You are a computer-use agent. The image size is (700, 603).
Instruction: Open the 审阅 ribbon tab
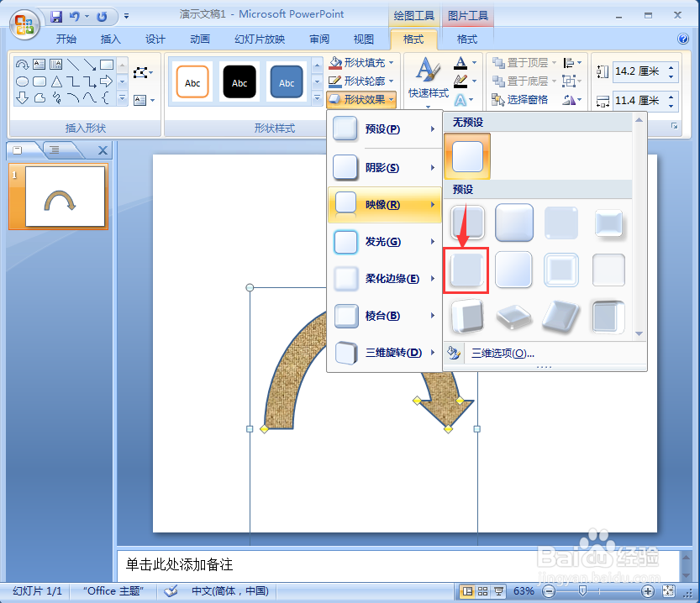pyautogui.click(x=319, y=39)
